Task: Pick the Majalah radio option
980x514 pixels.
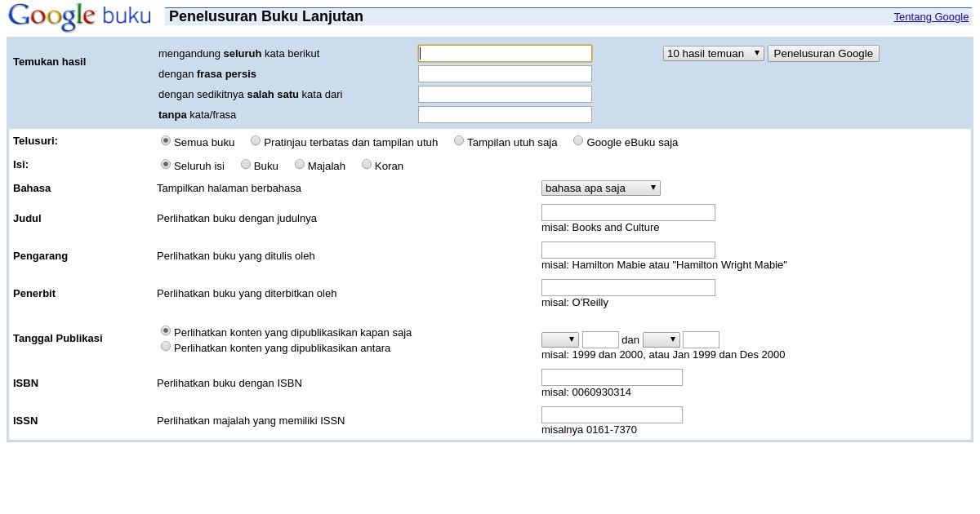Action: [300, 165]
